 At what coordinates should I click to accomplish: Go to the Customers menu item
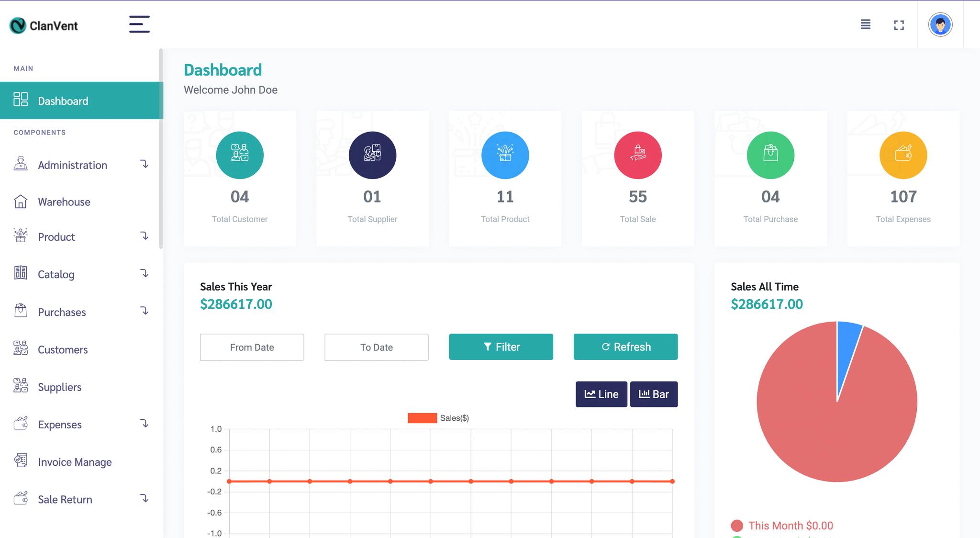click(x=81, y=349)
